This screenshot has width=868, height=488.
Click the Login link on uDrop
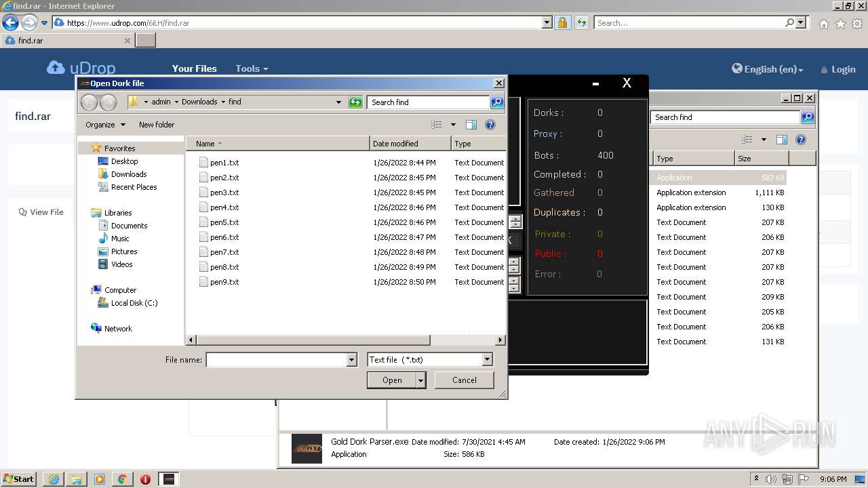point(838,69)
